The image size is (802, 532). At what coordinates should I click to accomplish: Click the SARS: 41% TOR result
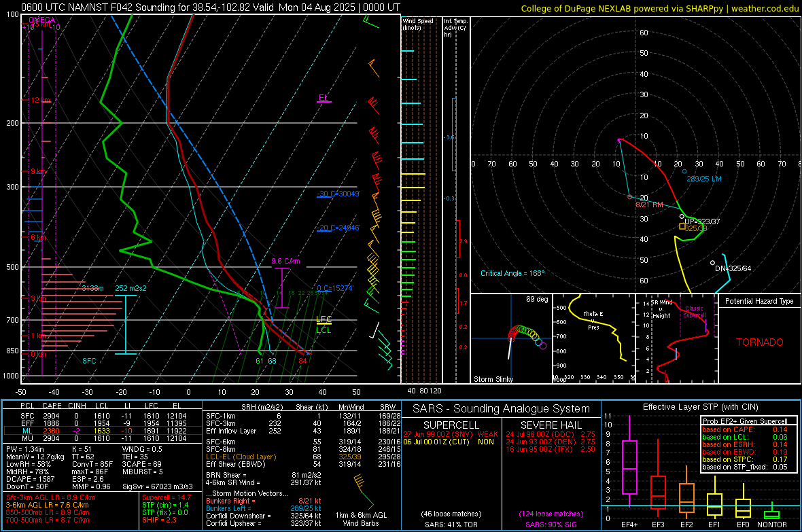(451, 525)
